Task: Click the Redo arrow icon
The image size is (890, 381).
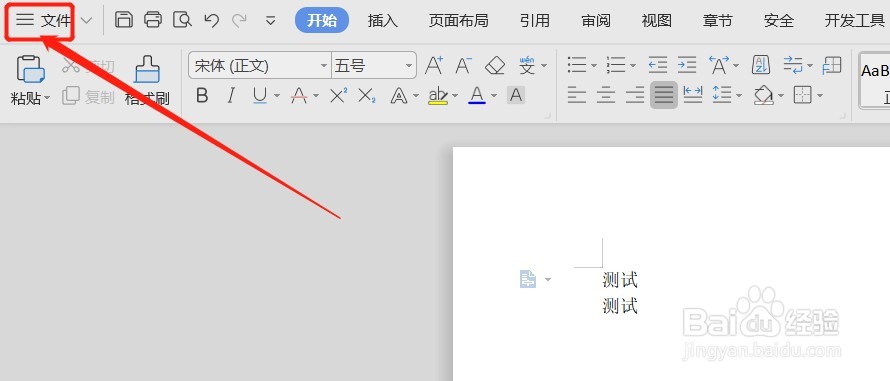Action: pos(240,21)
